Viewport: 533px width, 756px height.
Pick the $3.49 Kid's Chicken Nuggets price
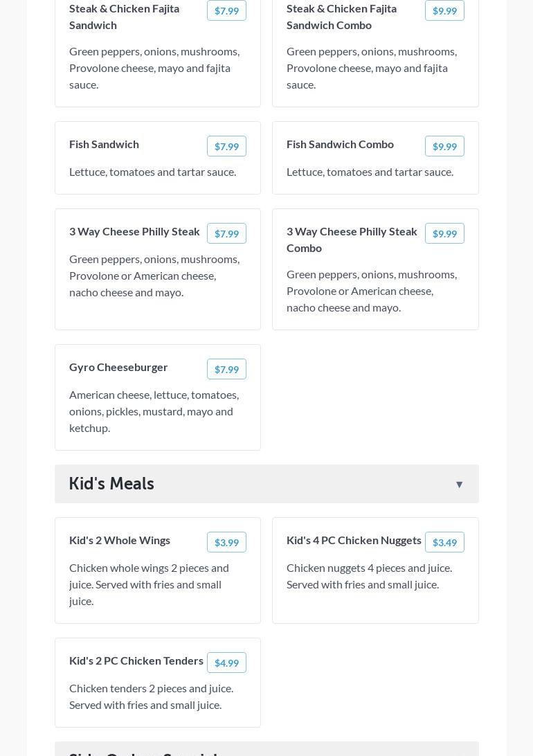click(444, 542)
